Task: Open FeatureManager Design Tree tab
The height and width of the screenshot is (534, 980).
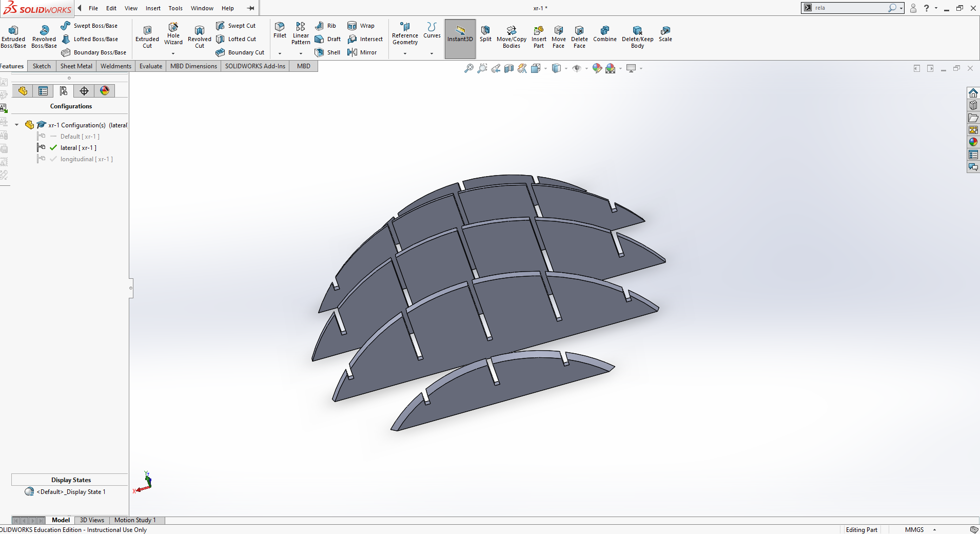Action: point(23,91)
